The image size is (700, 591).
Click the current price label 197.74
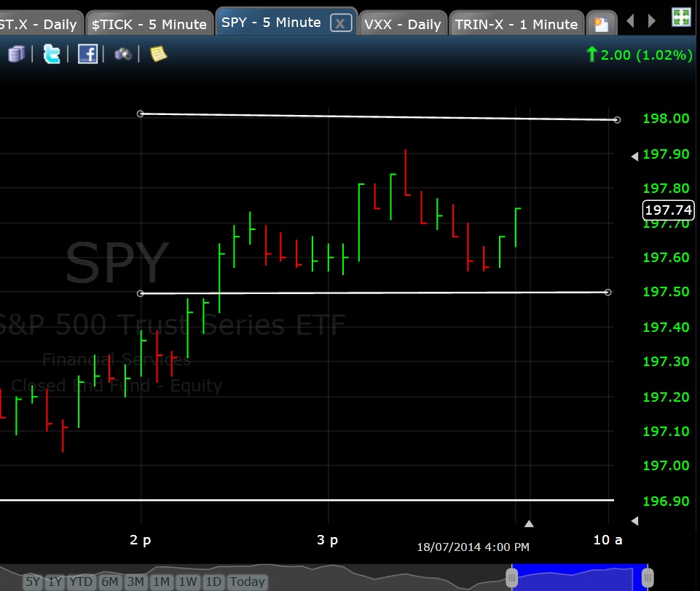[x=668, y=210]
